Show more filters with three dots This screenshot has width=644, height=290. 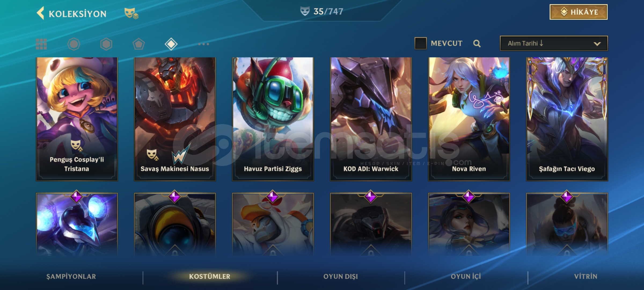[204, 44]
